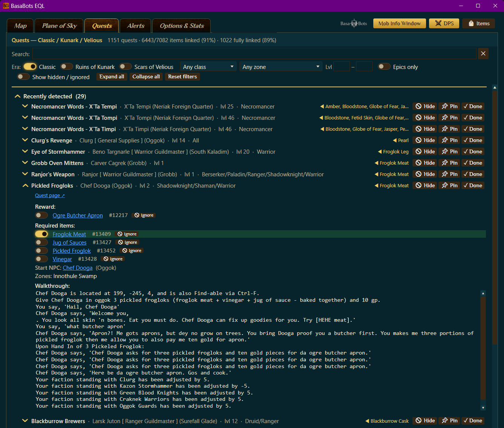This screenshot has width=504, height=428.
Task: Hide the Pickled Frogloks quest
Action: coord(425,185)
